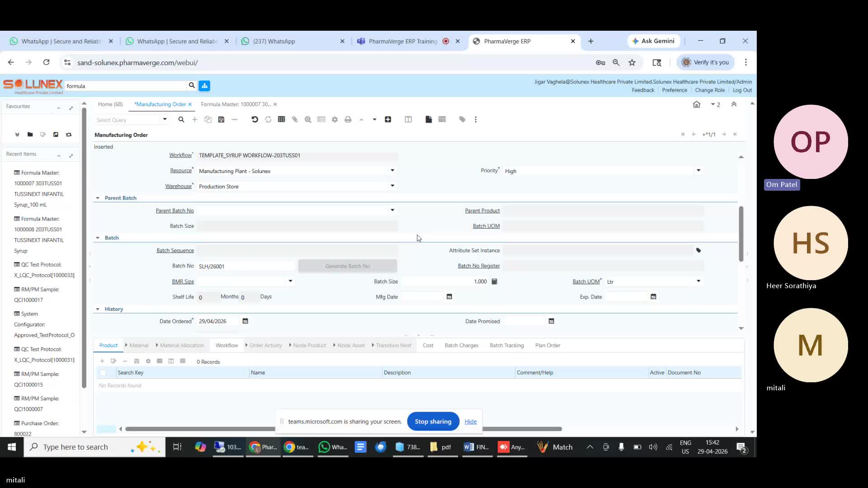Open the Batch Size calculator icon
This screenshot has height=488, width=868.
coord(495,282)
